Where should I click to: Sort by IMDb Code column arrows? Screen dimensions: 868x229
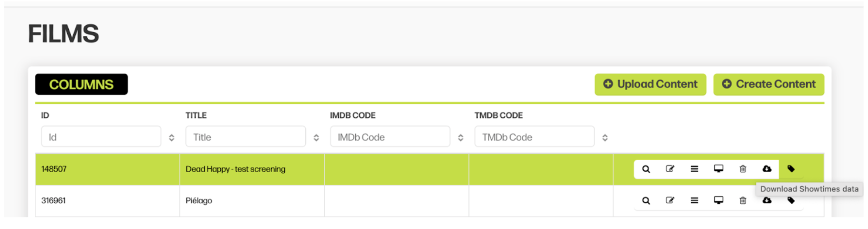click(461, 138)
